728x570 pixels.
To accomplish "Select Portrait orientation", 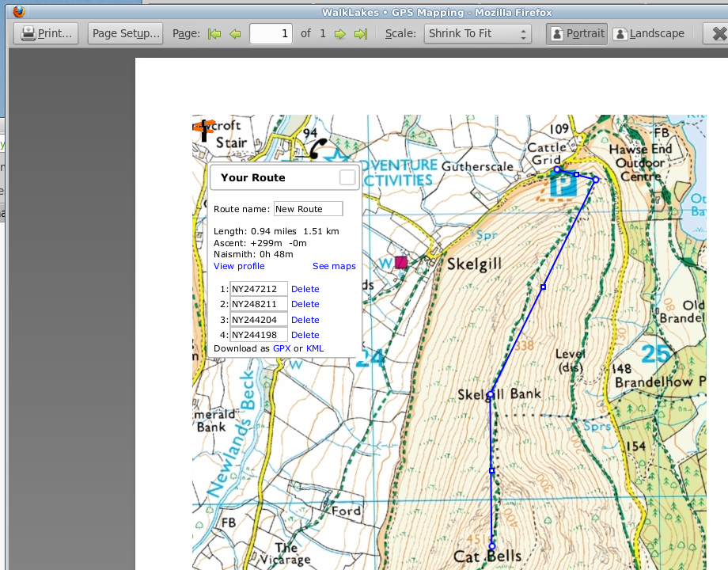I will coord(577,33).
